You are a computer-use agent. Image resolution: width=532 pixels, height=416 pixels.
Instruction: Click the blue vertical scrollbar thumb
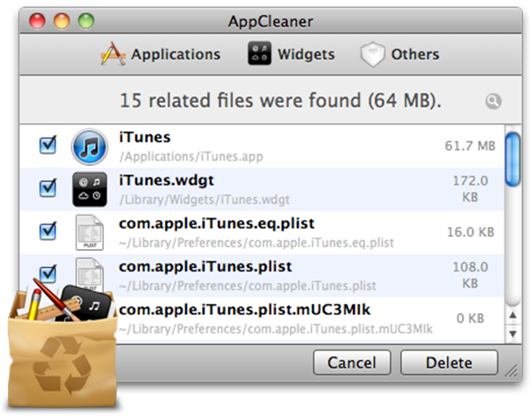pos(512,159)
